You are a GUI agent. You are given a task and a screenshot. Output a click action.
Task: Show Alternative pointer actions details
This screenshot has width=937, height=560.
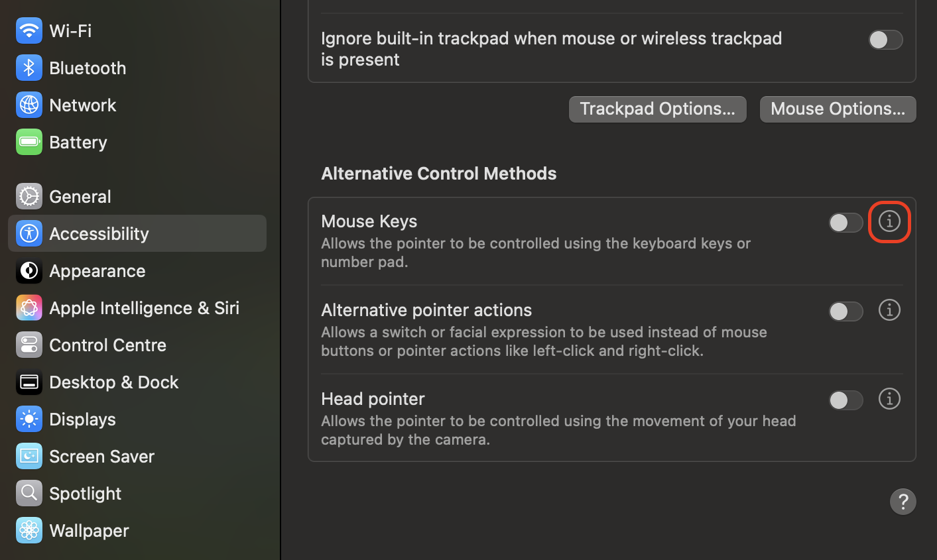889,309
